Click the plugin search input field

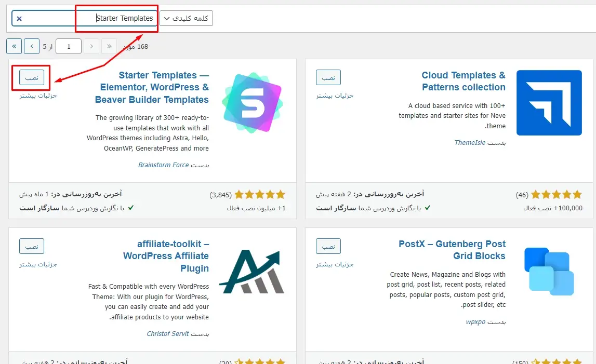[84, 18]
